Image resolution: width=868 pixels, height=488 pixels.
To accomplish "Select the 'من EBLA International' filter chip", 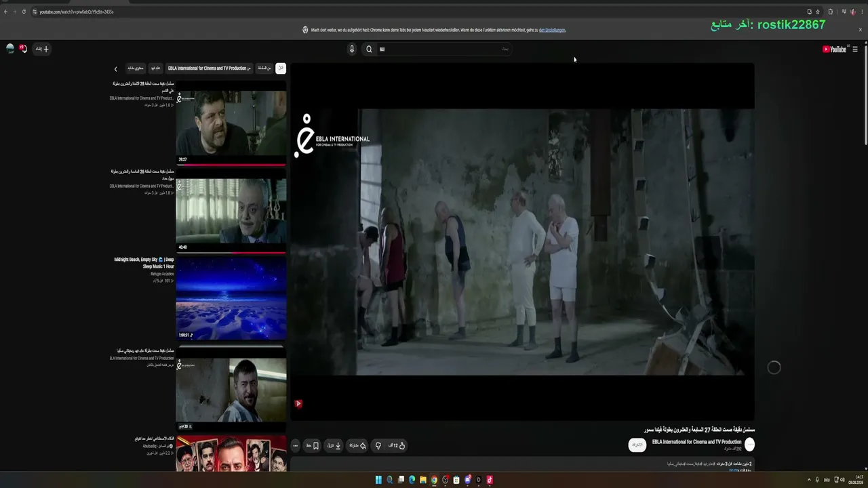I will click(210, 68).
